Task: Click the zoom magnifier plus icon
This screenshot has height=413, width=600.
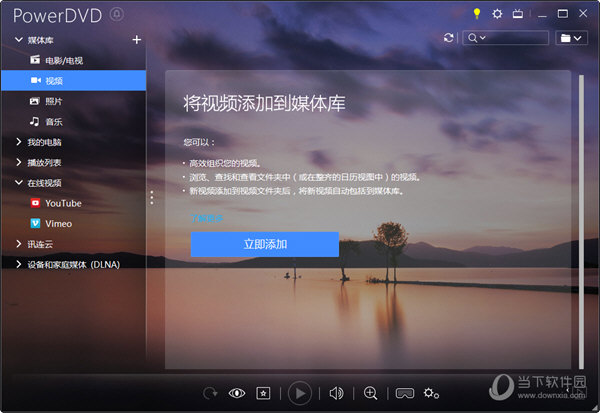Action: (370, 393)
